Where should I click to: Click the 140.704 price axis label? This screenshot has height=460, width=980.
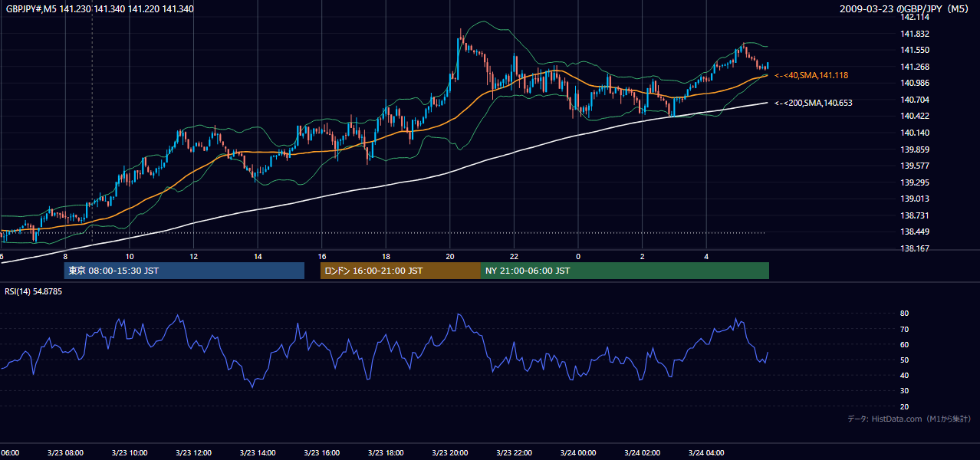915,100
